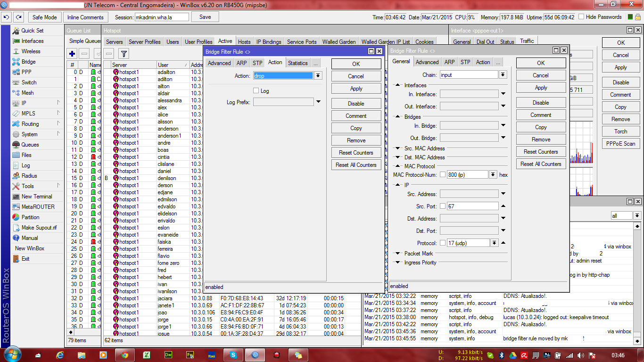Click the filter funnel icon

tap(123, 54)
